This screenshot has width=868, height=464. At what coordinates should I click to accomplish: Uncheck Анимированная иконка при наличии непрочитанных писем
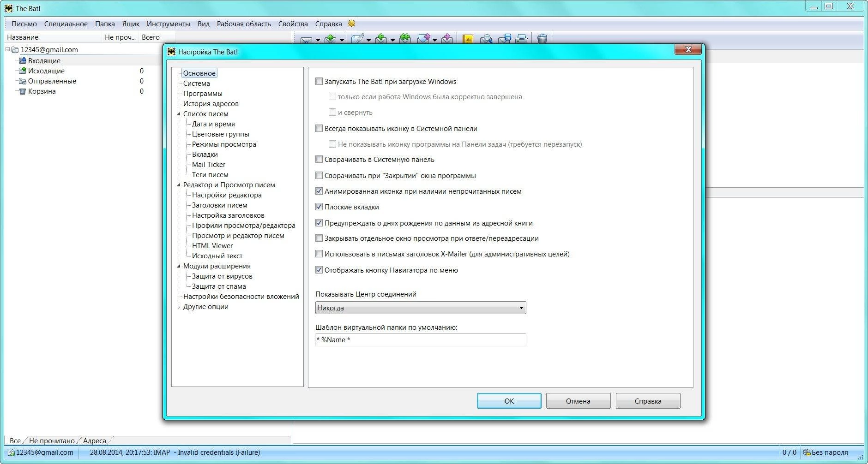(319, 191)
